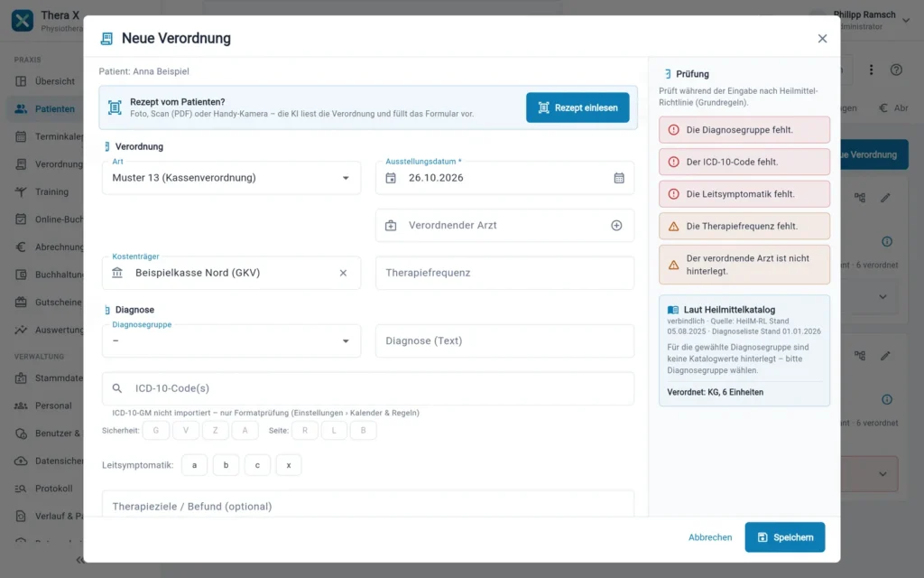This screenshot has width=924, height=578.
Task: Select Leitsymptomatik a
Action: pos(195,465)
